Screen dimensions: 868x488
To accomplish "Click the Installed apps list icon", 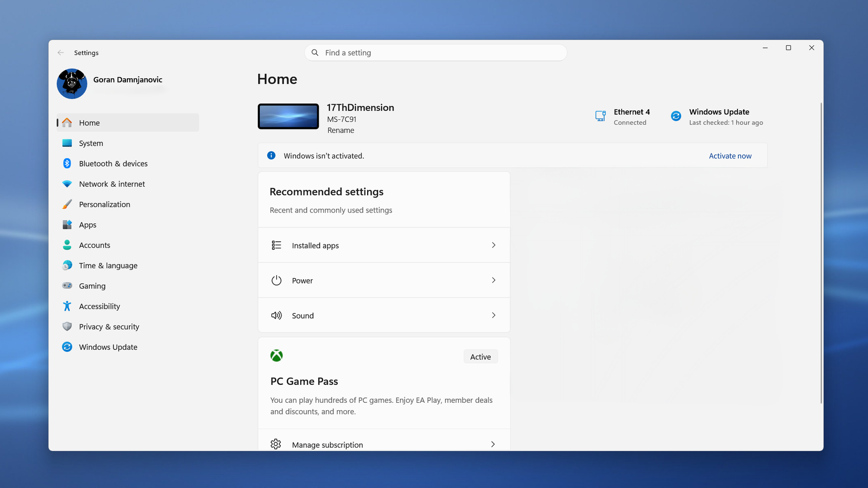I will point(276,245).
